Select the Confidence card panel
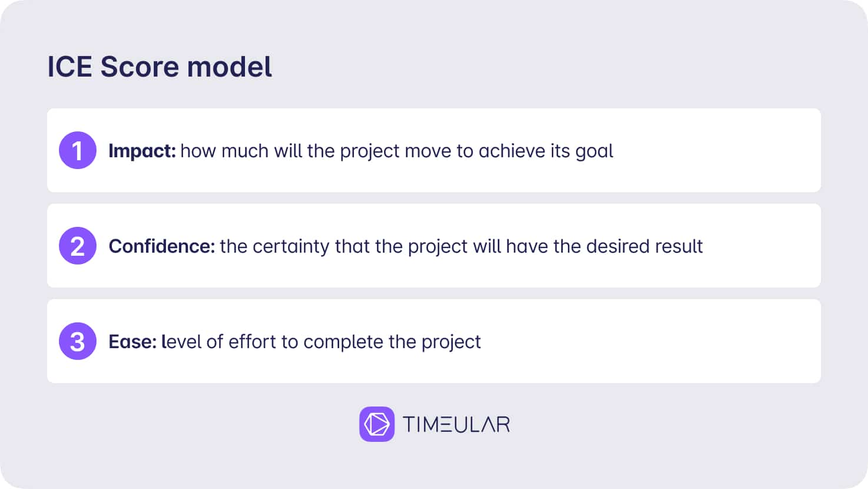Viewport: 868px width, 489px height. point(434,246)
